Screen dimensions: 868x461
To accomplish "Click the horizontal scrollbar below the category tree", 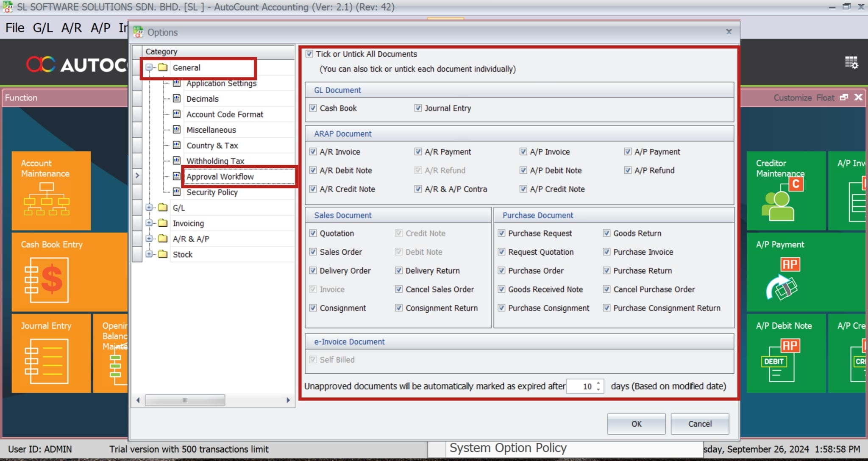I will [x=185, y=400].
